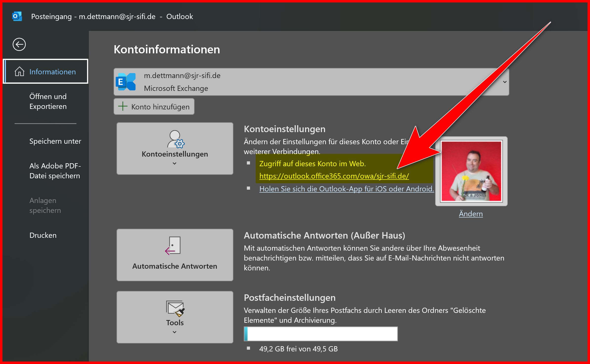Choose Drucken from the sidebar
Viewport: 590px width, 364px height.
[43, 235]
